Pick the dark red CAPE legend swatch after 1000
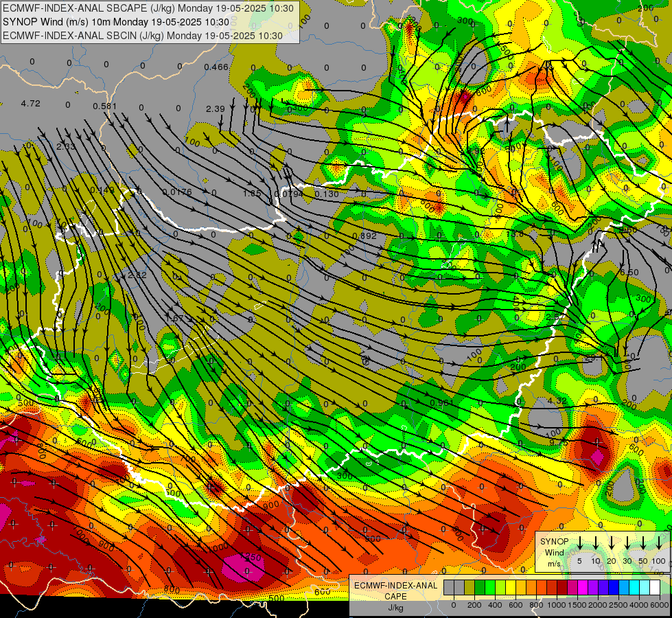 [x=563, y=587]
